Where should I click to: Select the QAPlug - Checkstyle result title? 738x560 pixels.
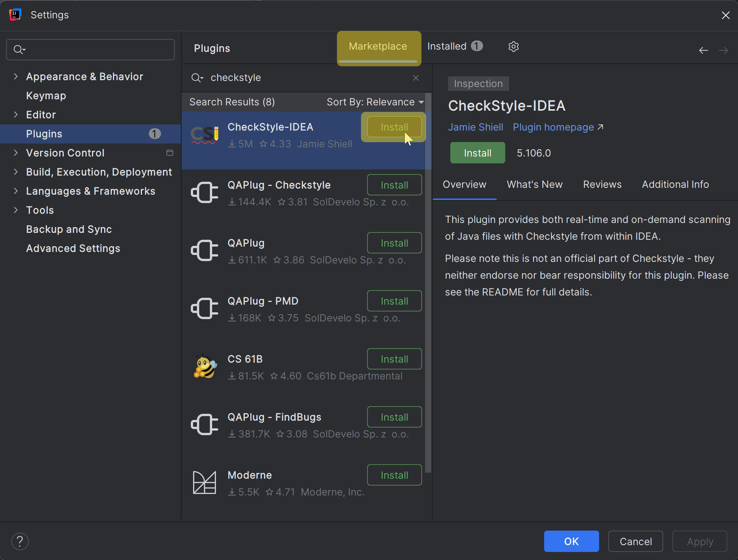pyautogui.click(x=279, y=185)
